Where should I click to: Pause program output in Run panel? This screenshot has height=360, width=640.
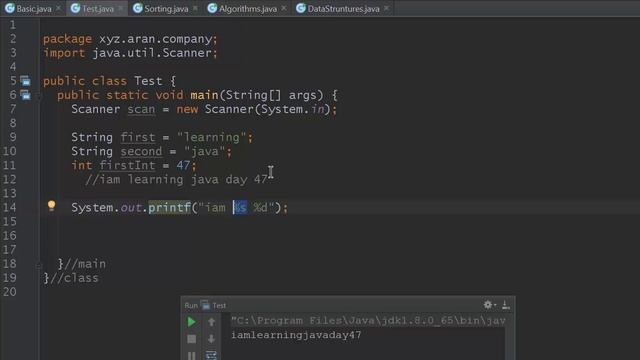pyautogui.click(x=191, y=355)
